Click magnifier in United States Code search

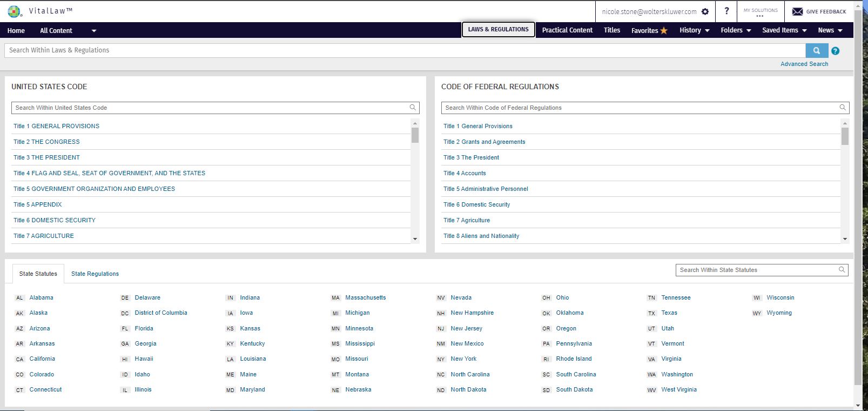pos(413,108)
